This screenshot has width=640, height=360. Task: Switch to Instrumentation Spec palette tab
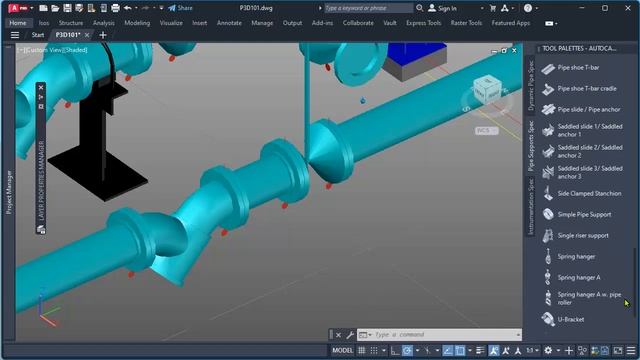tap(531, 206)
